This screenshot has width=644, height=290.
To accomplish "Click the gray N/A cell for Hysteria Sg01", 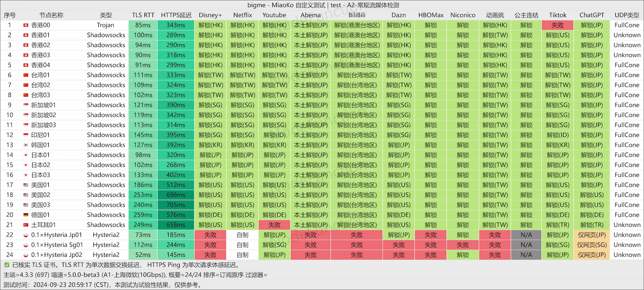I will (526, 245).
